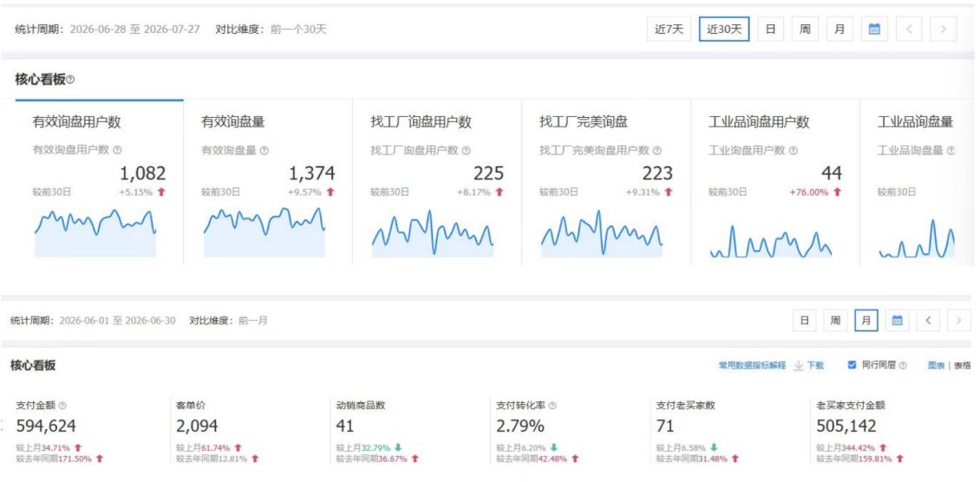Switch lower toolbar to 日 view
Screen dimensions: 980x482
pos(804,320)
